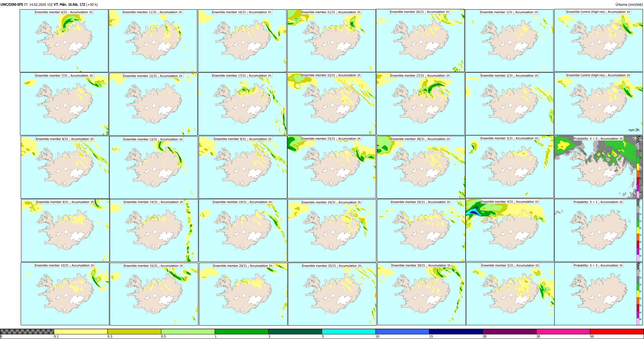Click the 'Ensemble member 5/31 ; Accumulation 1h' label
The width and height of the screenshot is (644, 339).
pos(510,265)
